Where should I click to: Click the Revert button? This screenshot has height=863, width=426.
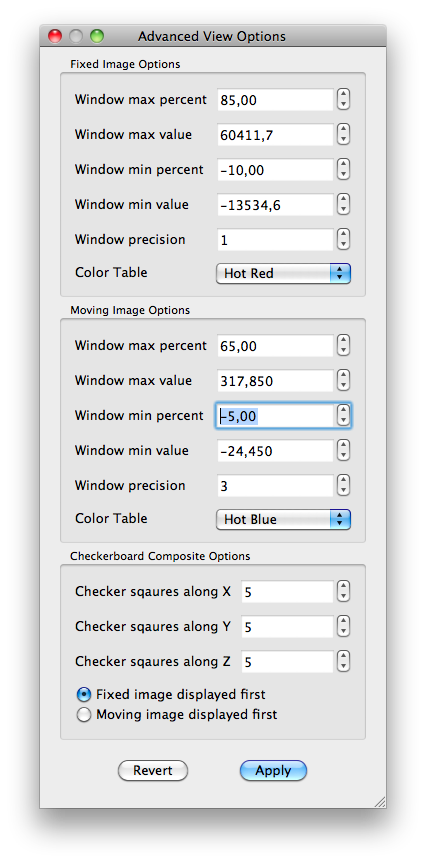point(153,771)
